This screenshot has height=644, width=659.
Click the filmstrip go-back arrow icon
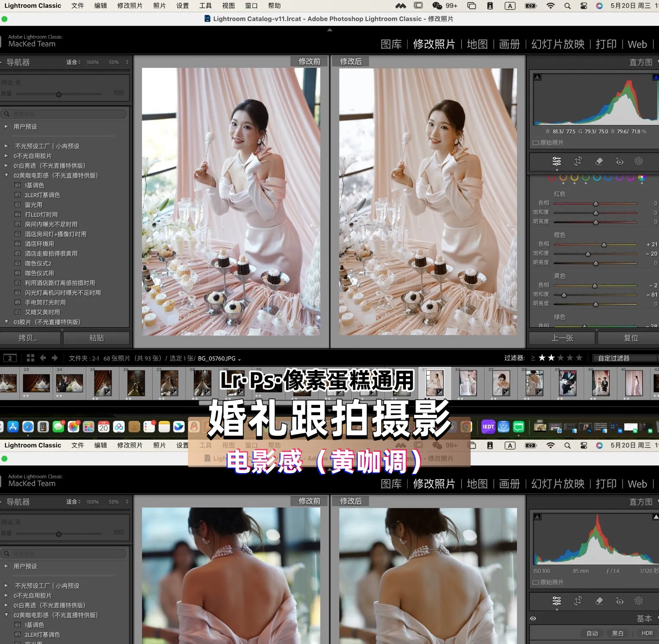43,358
